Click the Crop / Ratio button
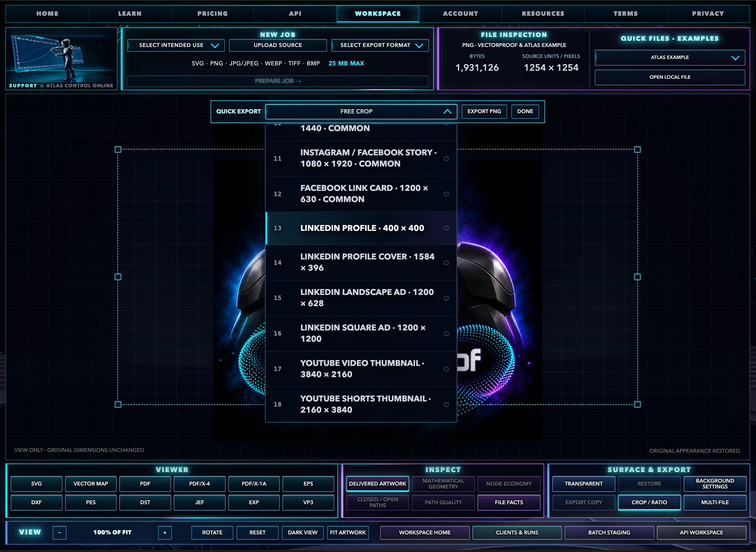756x552 pixels. click(649, 503)
